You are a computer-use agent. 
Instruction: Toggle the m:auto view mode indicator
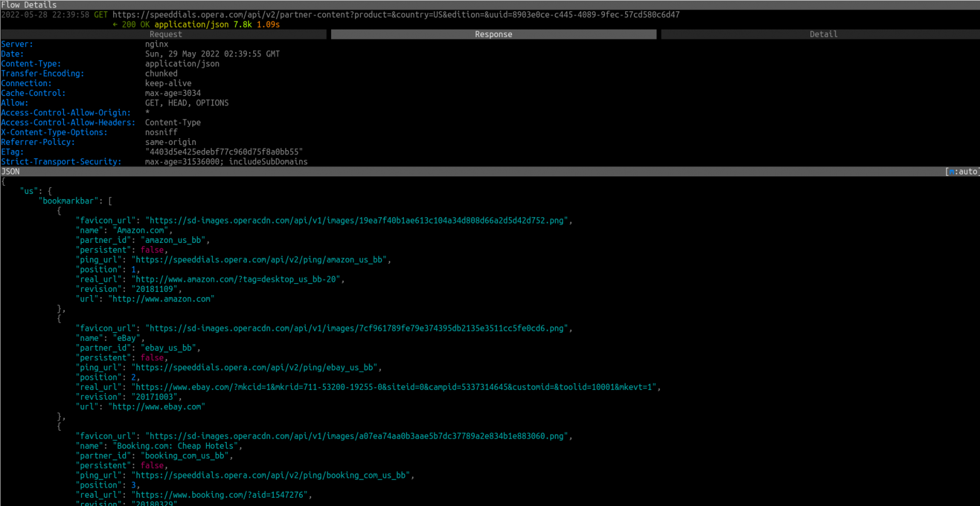click(x=962, y=171)
